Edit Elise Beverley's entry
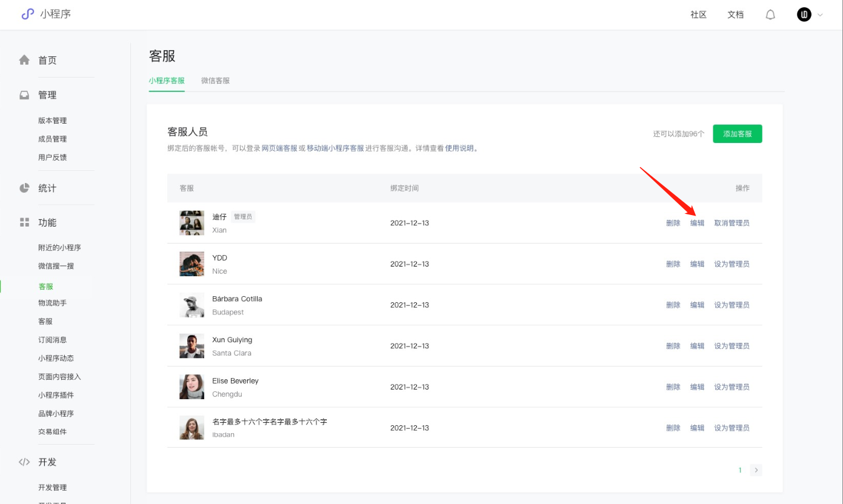The height and width of the screenshot is (504, 843). point(698,387)
